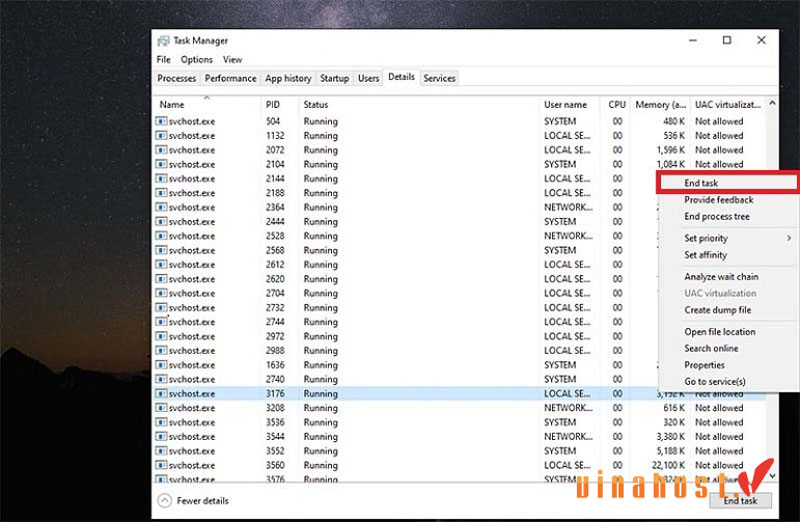Click svchost.exe icon for PID 2072
The image size is (800, 522).
tap(161, 150)
